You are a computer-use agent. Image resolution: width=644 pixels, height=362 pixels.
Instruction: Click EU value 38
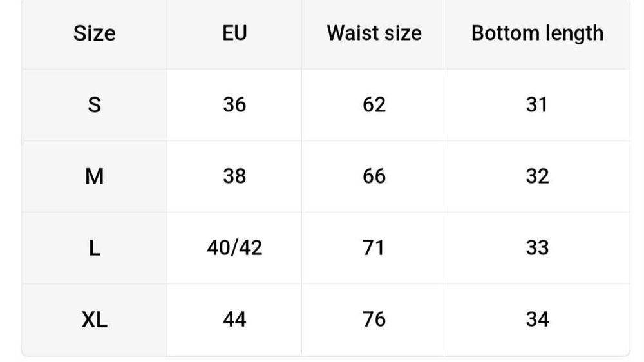tap(234, 176)
